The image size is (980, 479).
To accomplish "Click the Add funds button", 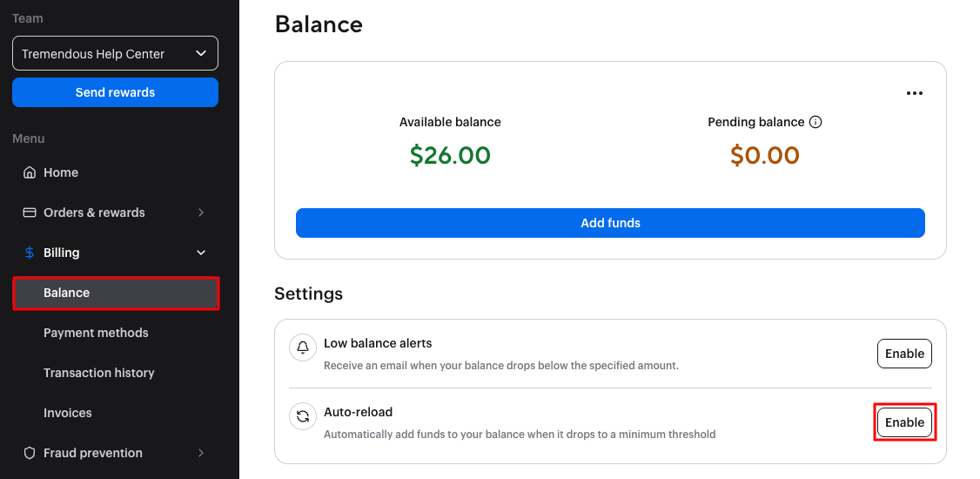I will pos(610,223).
